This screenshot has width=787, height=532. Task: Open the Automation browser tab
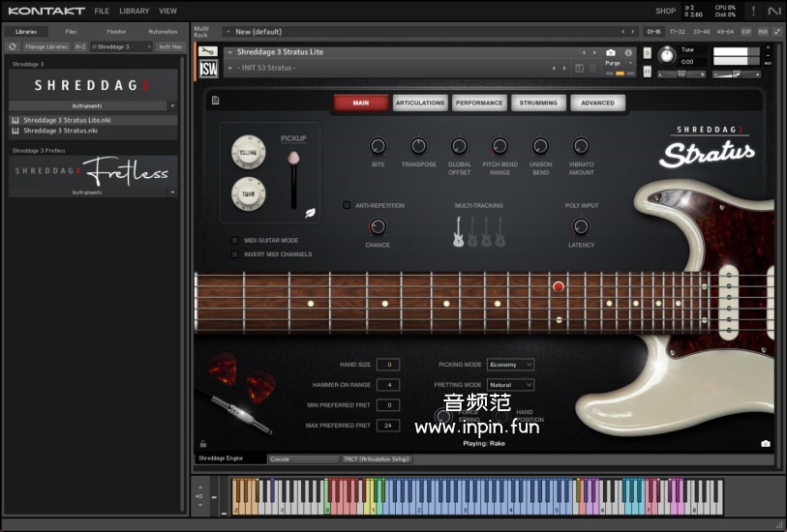(163, 32)
